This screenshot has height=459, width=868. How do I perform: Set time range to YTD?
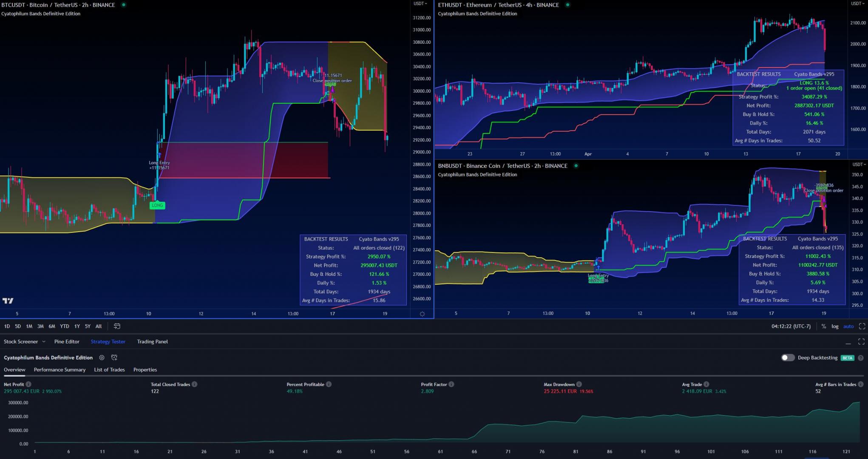[x=65, y=326]
